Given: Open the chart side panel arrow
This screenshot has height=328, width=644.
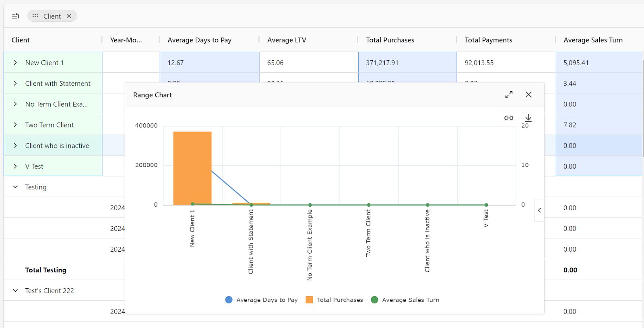Looking at the screenshot, I should coord(539,210).
